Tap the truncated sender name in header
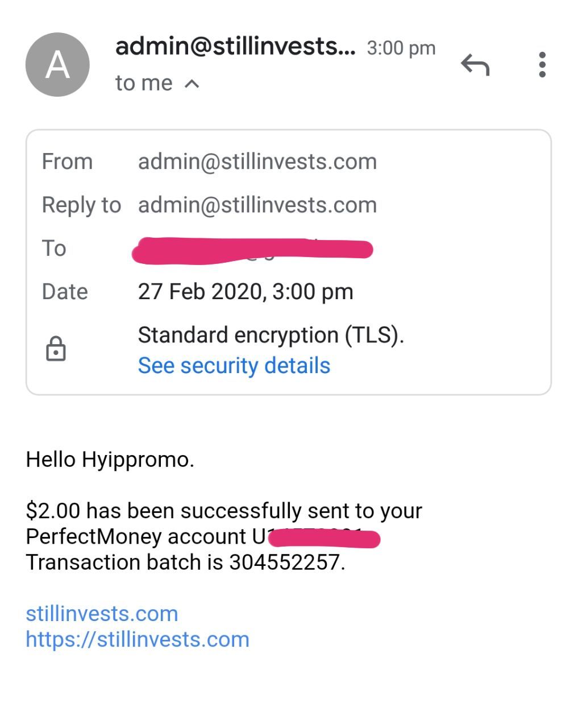This screenshot has width=578, height=728. tap(235, 47)
